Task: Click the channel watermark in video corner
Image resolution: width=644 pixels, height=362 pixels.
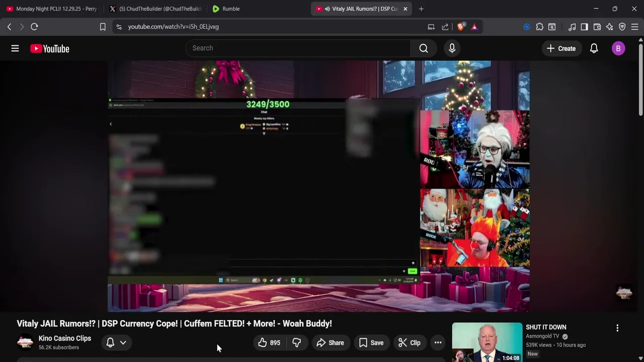Action: point(624,293)
